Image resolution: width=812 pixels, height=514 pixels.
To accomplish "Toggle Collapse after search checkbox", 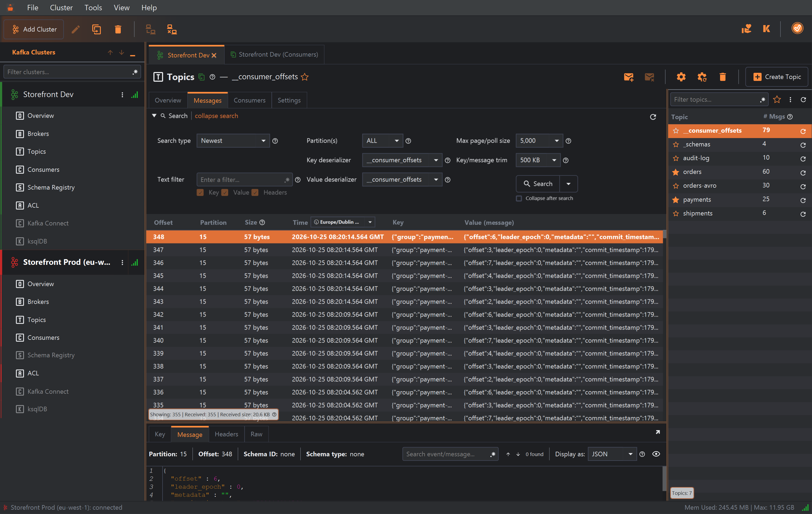I will coord(519,198).
